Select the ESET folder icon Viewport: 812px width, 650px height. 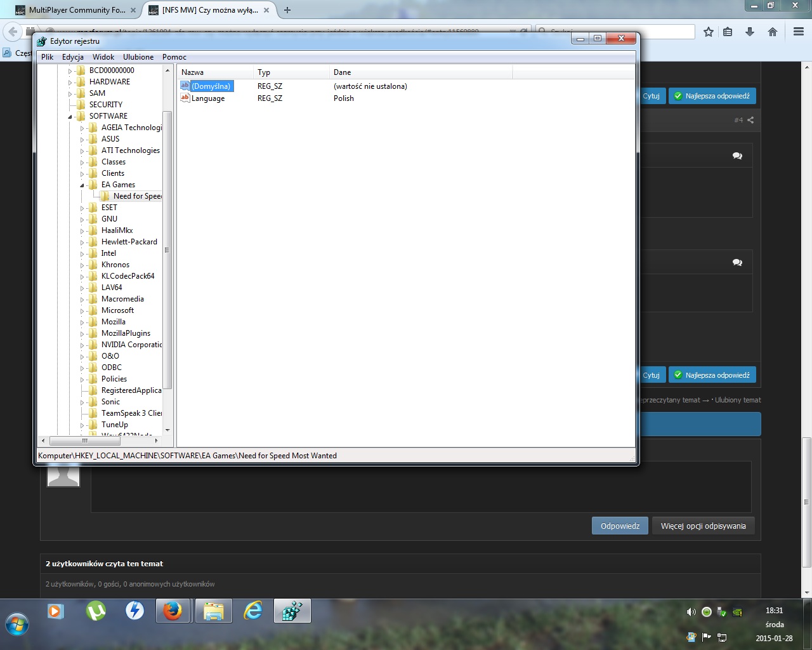pos(93,208)
